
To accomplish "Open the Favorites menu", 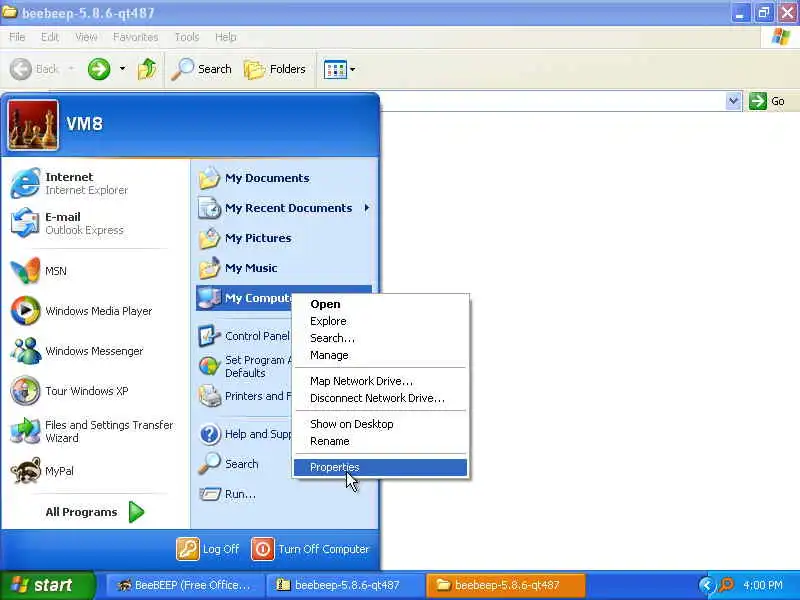I will 135,37.
